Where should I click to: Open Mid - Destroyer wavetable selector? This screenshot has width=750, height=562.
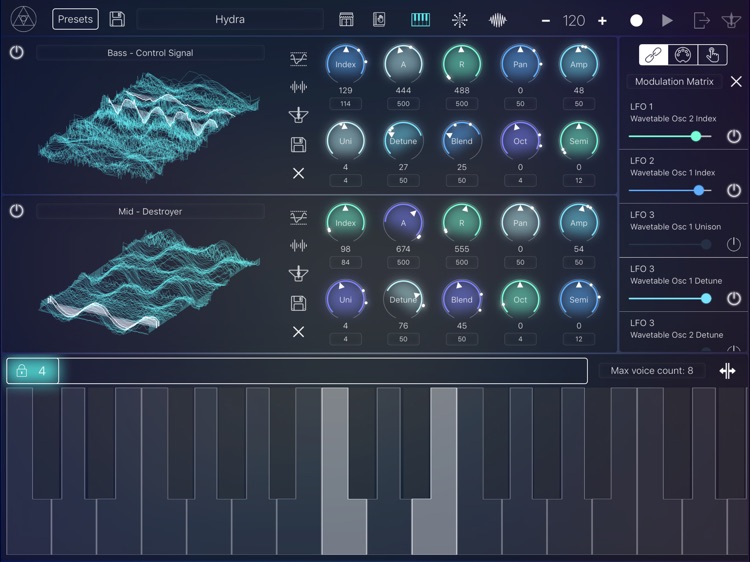(x=150, y=211)
